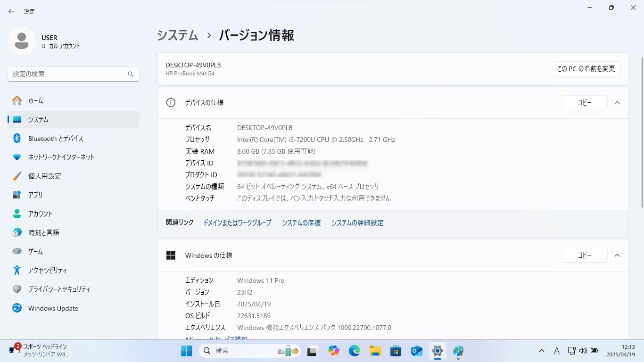This screenshot has height=362, width=644.
Task: Open アクセシビリティ settings
Action: (x=74, y=270)
